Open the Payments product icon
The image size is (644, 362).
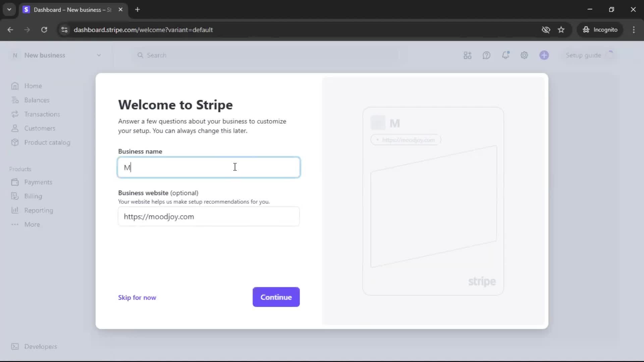click(x=15, y=182)
